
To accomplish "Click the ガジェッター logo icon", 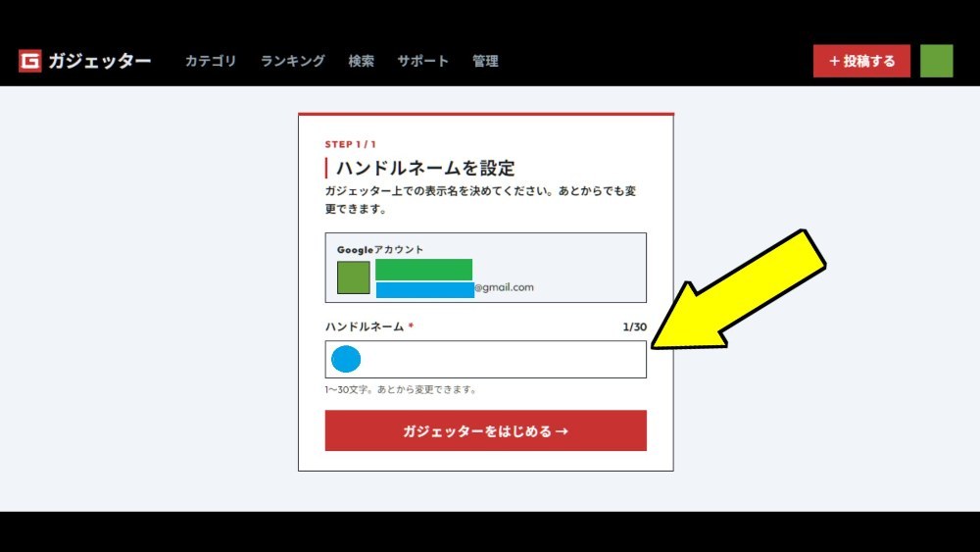I will [x=30, y=61].
